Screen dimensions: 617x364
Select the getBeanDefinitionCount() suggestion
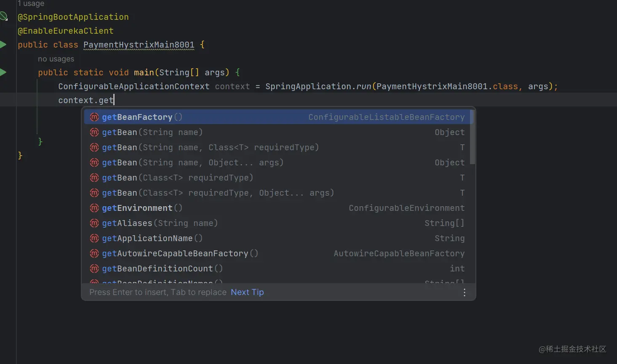click(277, 268)
